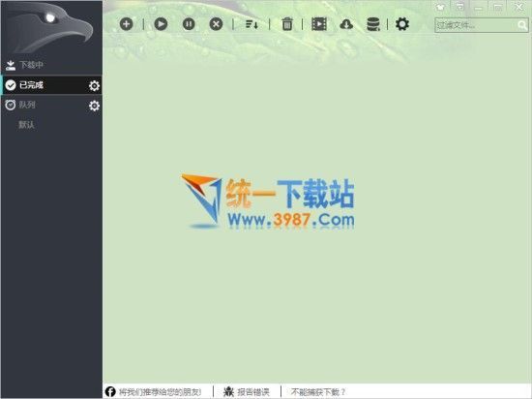Select the 下载中 downloading category

pyautogui.click(x=51, y=65)
